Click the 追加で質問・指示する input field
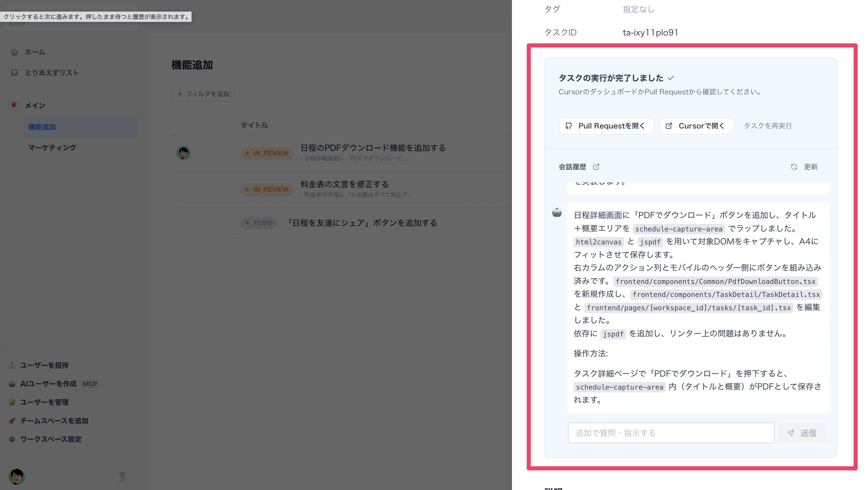868x490 pixels. (x=671, y=433)
